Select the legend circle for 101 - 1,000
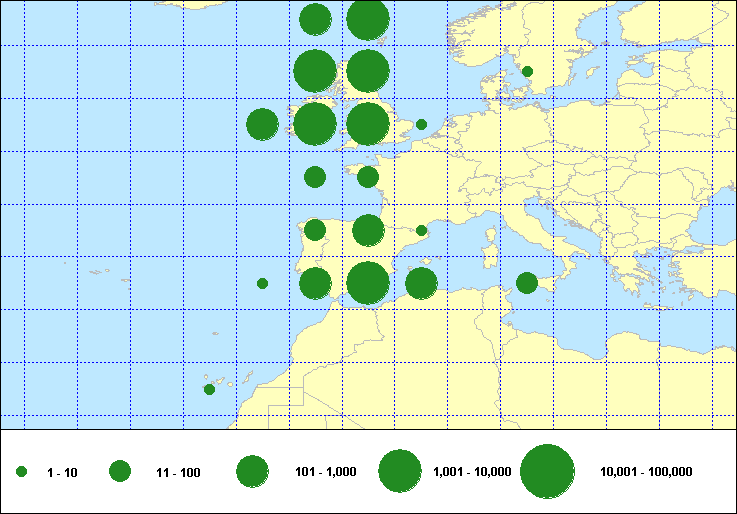The height and width of the screenshot is (514, 737). (252, 472)
